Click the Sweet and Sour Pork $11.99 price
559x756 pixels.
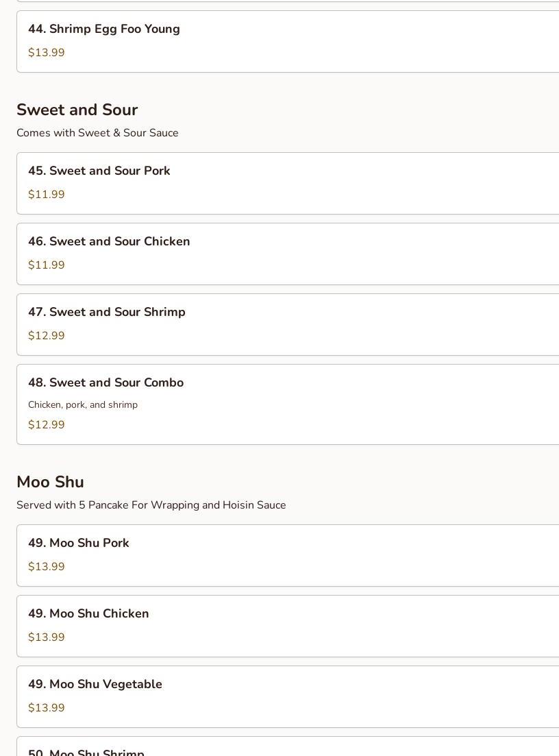pyautogui.click(x=46, y=195)
